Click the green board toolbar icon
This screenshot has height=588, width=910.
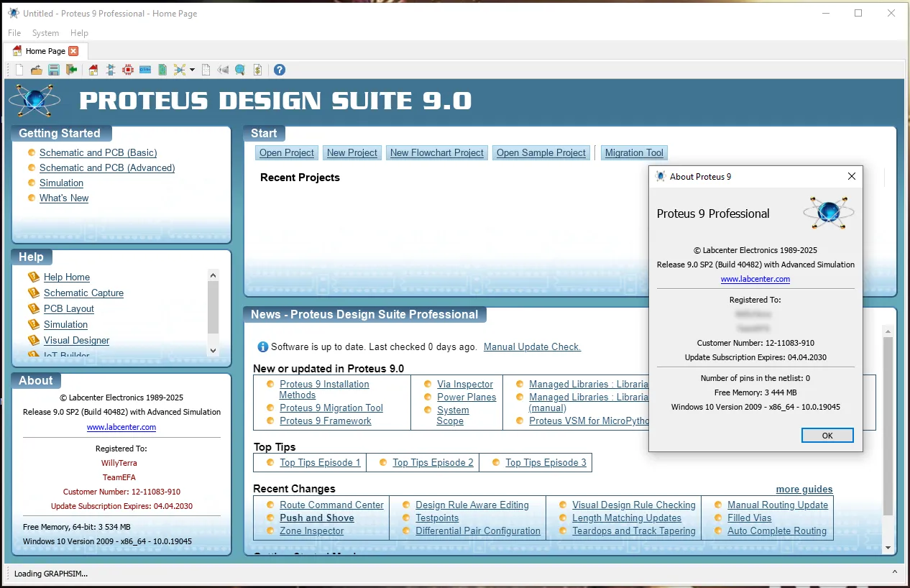click(x=162, y=70)
